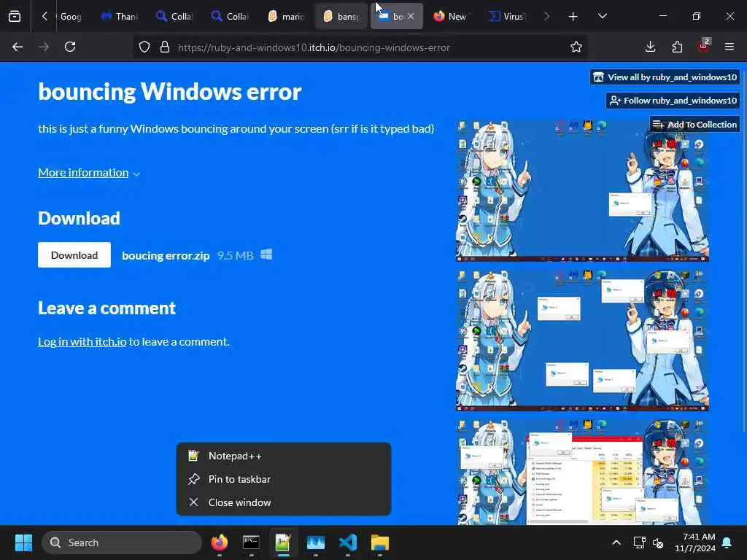Follow ruby_and_windows10
The width and height of the screenshot is (747, 560).
click(x=673, y=101)
